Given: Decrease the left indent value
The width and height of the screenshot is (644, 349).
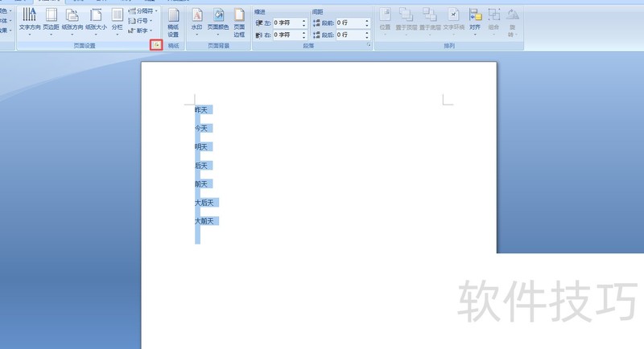Looking at the screenshot, I should [x=304, y=26].
